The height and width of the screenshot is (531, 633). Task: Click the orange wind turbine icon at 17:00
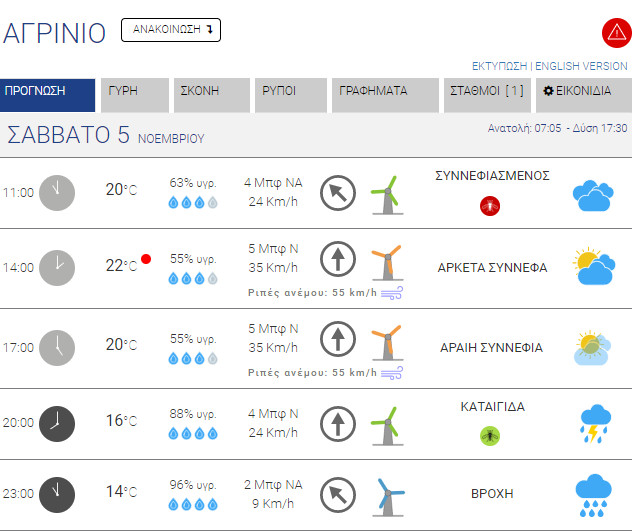[x=385, y=343]
